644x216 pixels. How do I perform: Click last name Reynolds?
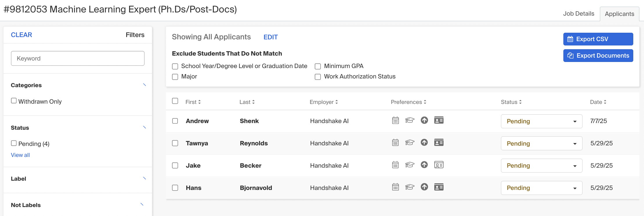(254, 143)
